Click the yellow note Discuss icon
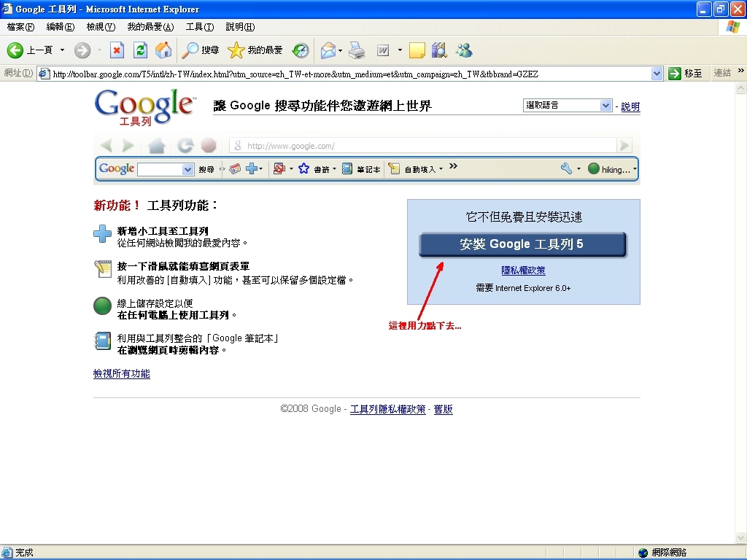Image resolution: width=747 pixels, height=560 pixels. 417,50
